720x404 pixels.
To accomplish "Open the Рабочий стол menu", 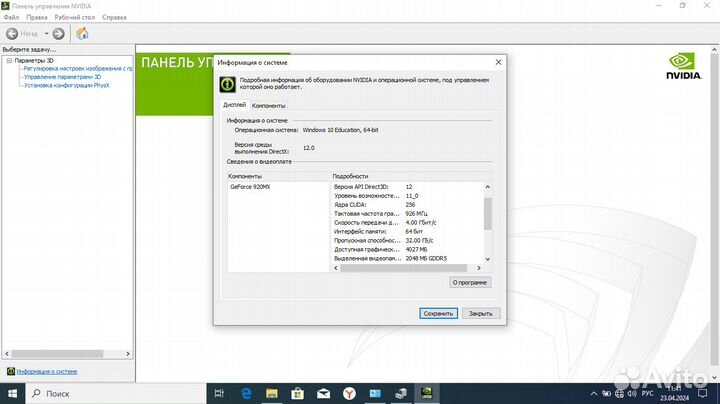I will tap(76, 17).
